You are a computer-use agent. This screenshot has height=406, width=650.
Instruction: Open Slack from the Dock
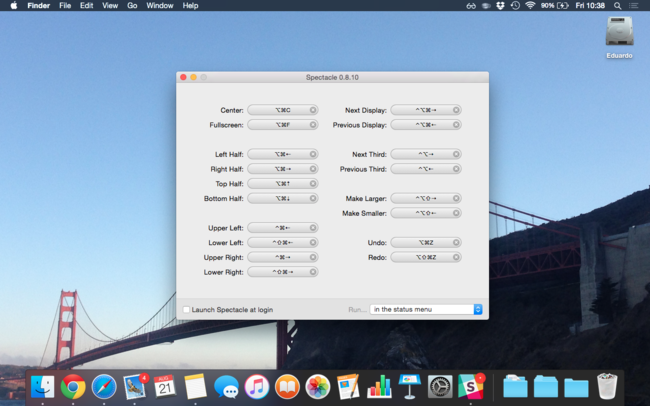click(471, 387)
